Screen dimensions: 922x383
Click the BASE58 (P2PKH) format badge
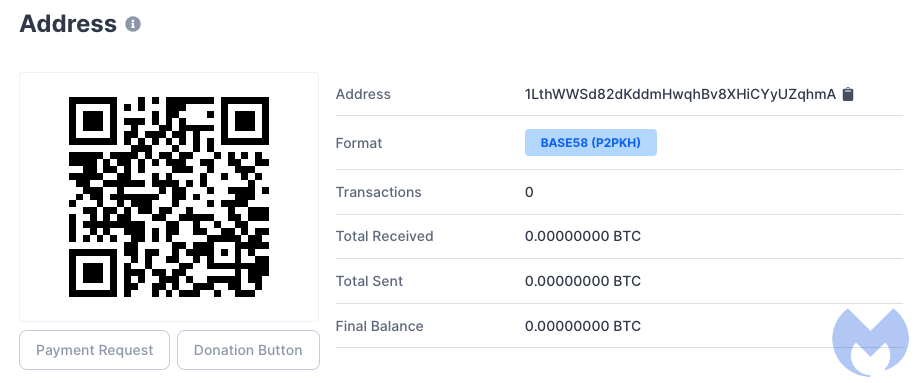(x=590, y=143)
